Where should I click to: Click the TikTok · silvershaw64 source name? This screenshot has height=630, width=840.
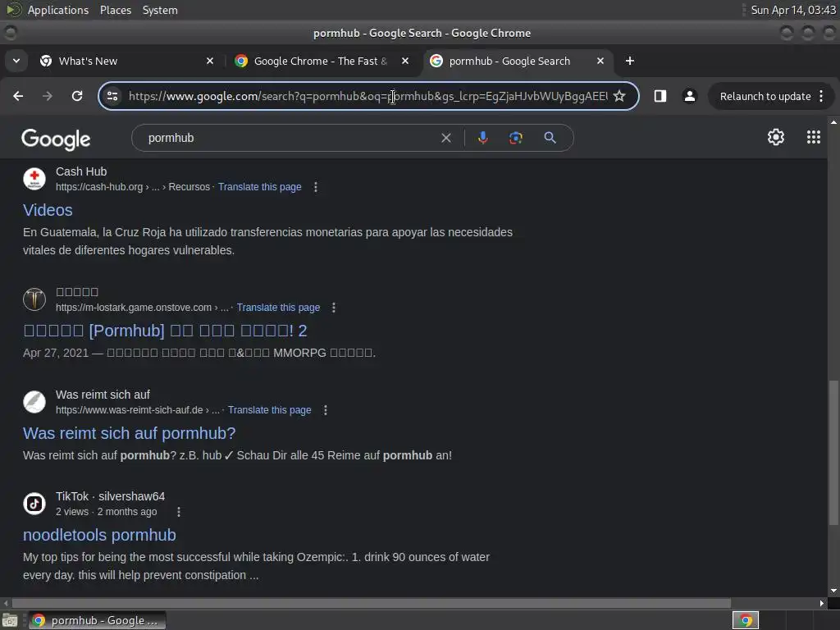point(111,496)
